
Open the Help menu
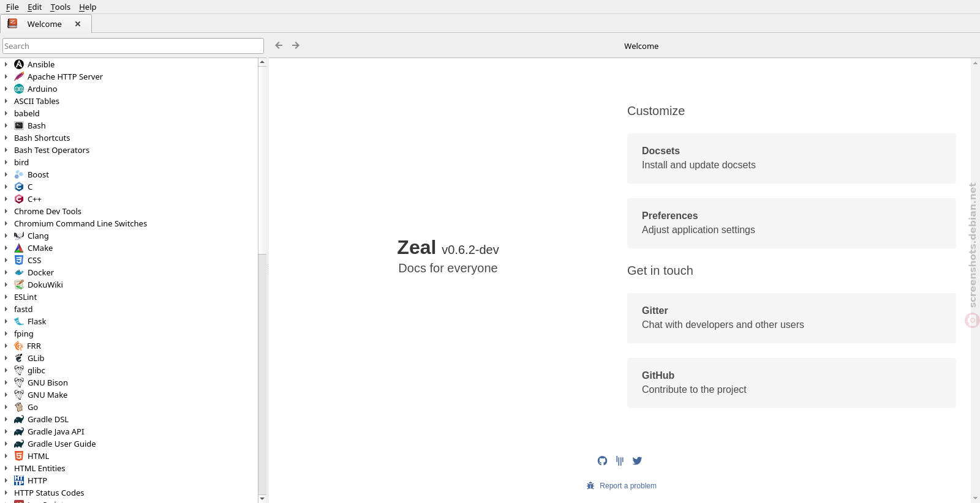click(88, 7)
